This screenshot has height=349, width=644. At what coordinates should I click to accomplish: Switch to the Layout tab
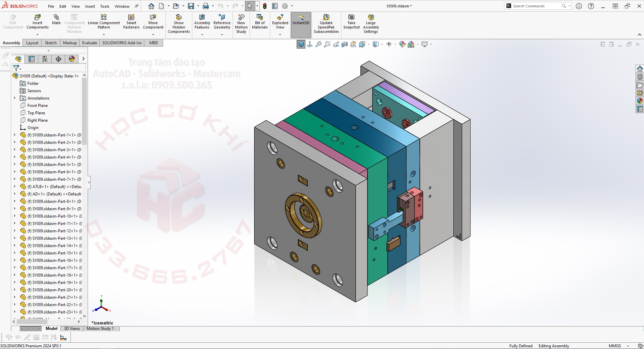pyautogui.click(x=32, y=43)
